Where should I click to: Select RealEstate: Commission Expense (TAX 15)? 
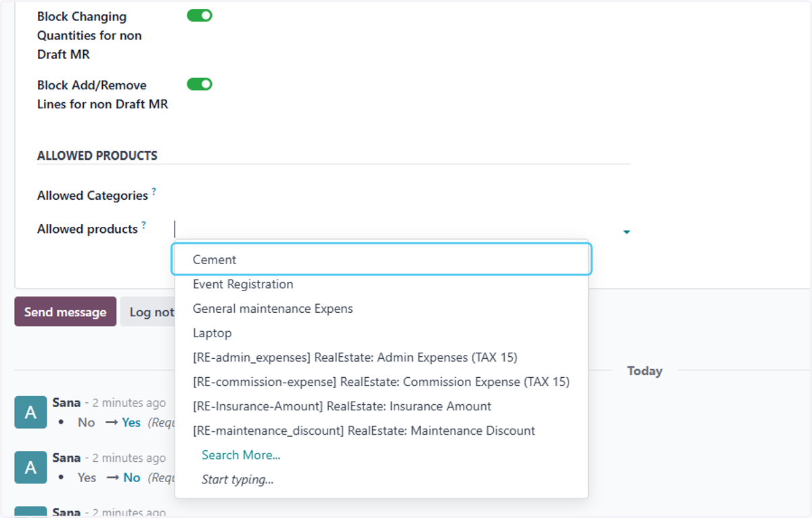[x=382, y=382]
